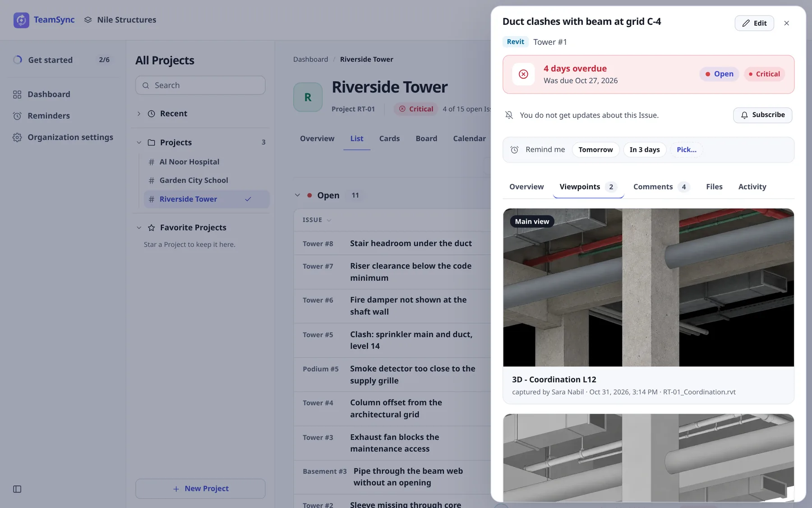Click the muted bell notification icon
The width and height of the screenshot is (812, 508).
509,115
